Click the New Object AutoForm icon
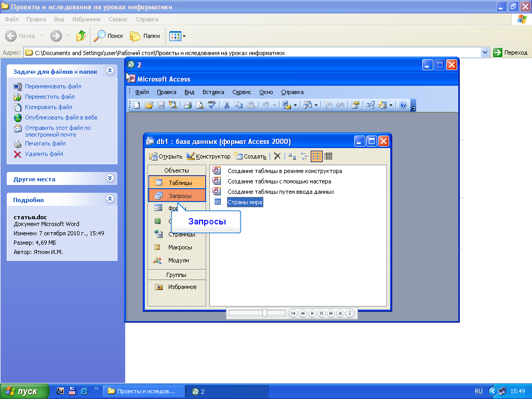 [x=383, y=105]
